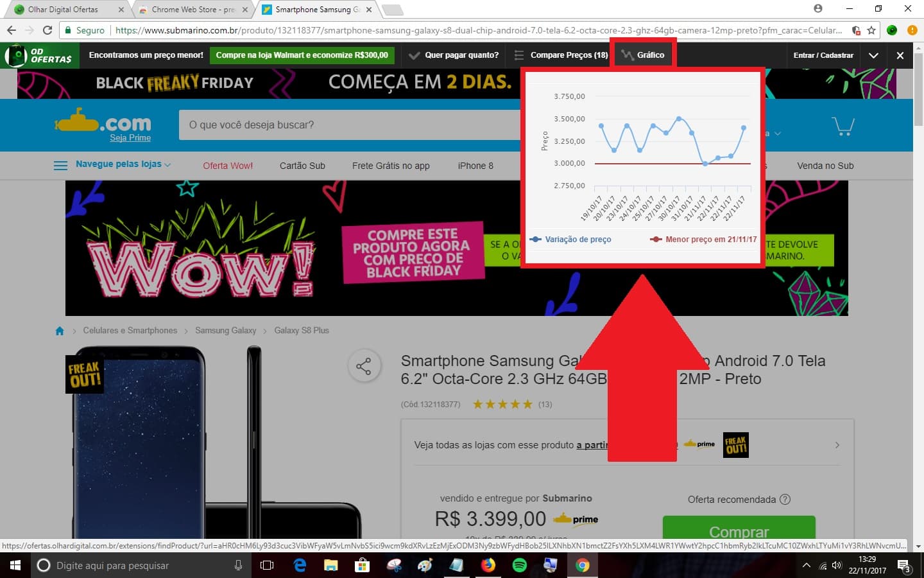Go to Celulares e Smartphones breadcrumb
This screenshot has height=578, width=924.
tap(130, 331)
